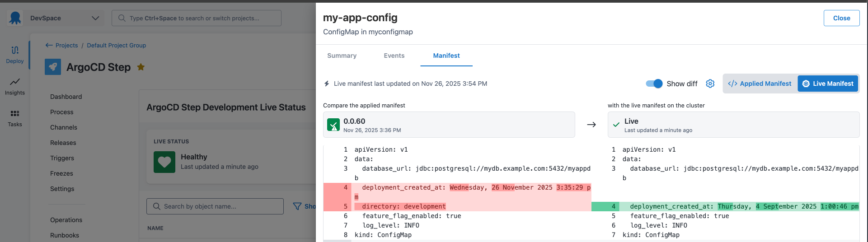Toggle the Show diff switch
This screenshot has height=242, width=868.
[654, 84]
